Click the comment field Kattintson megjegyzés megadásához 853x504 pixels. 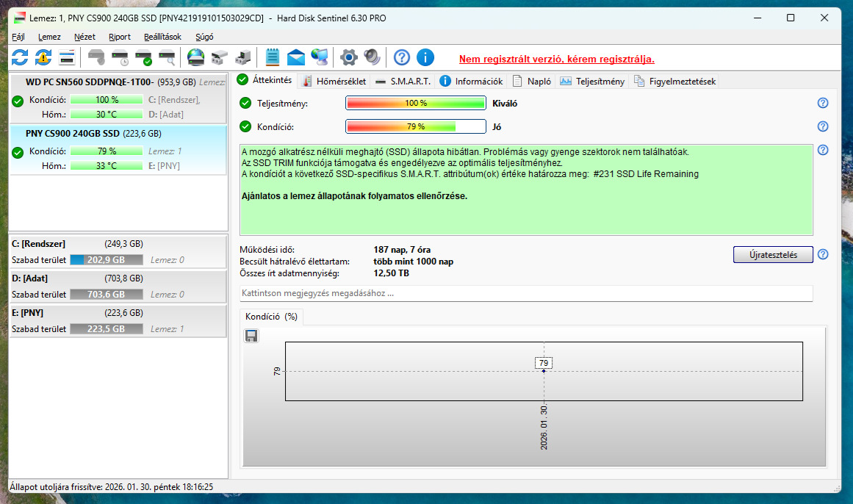[x=526, y=293]
